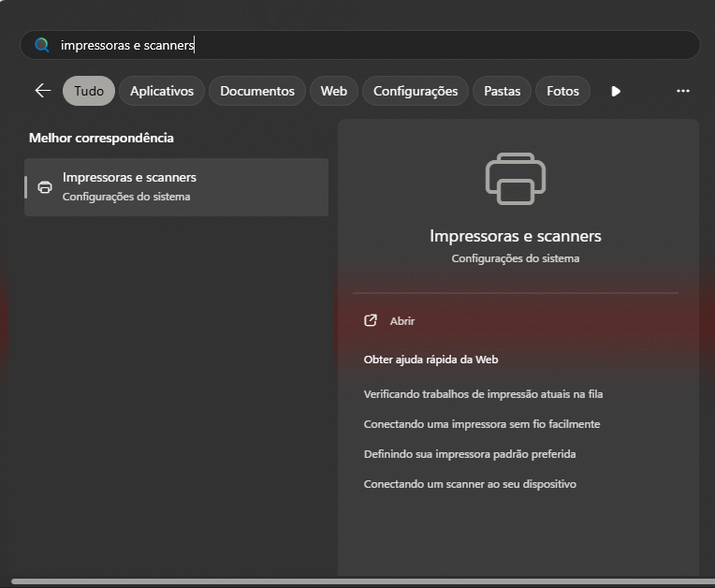Screen dimensions: 715x588
Task: Switch to the Aplicativos filter tab
Action: tap(161, 91)
